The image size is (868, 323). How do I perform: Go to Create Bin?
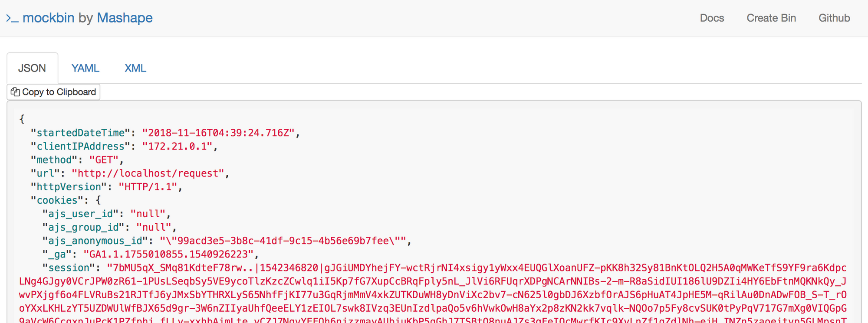(x=771, y=18)
